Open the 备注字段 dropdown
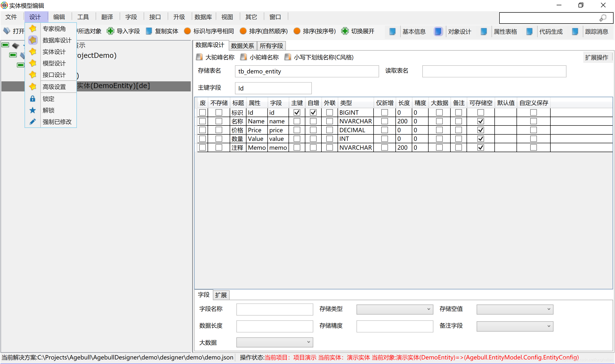This screenshot has width=615, height=364. (515, 326)
